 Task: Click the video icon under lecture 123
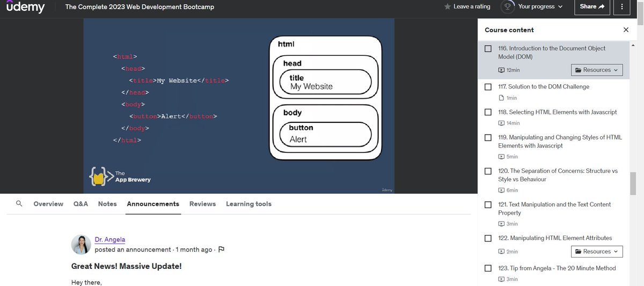pyautogui.click(x=501, y=280)
